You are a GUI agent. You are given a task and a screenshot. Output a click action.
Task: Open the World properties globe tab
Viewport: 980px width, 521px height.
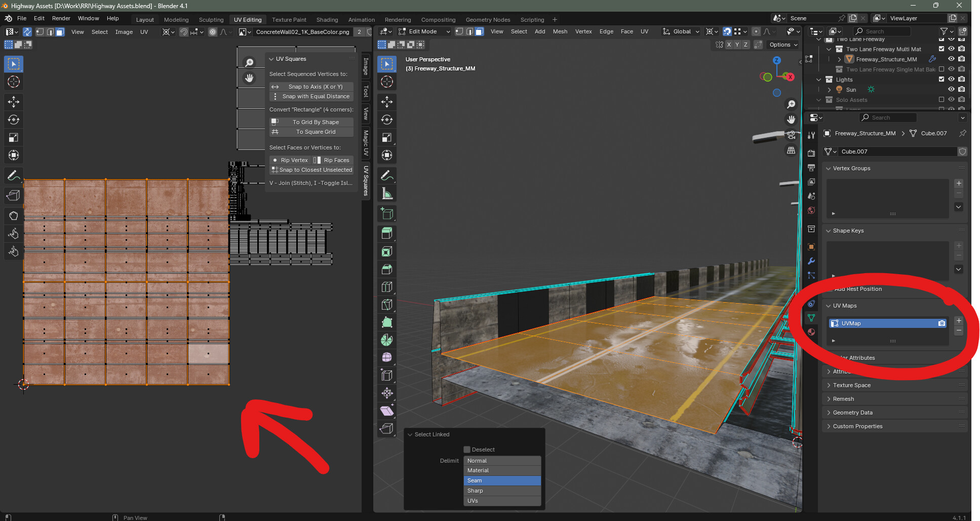[811, 210]
